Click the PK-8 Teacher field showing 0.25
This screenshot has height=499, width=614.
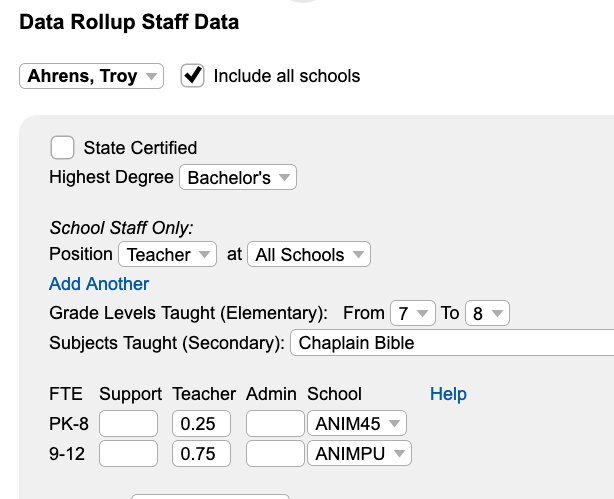(201, 423)
